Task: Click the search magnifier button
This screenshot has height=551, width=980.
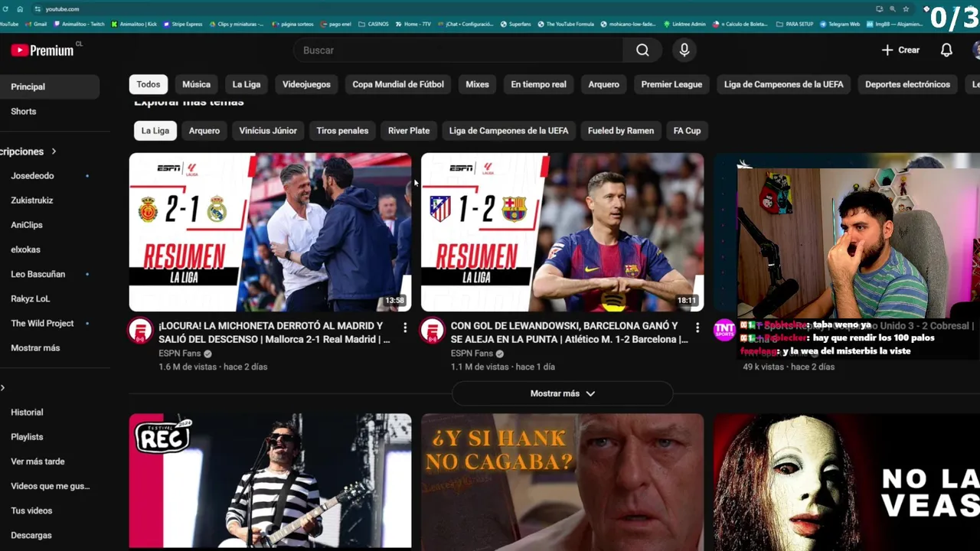Action: 642,50
